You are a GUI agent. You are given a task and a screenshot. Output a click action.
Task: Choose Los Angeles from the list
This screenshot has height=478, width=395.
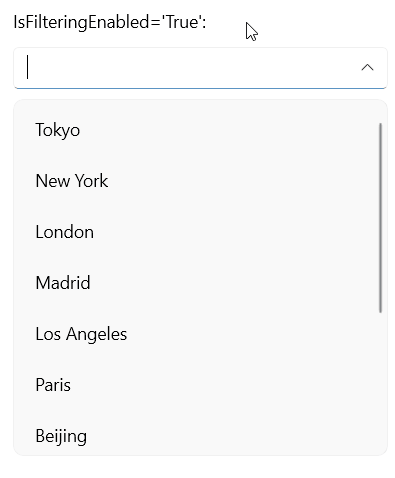coord(197,334)
